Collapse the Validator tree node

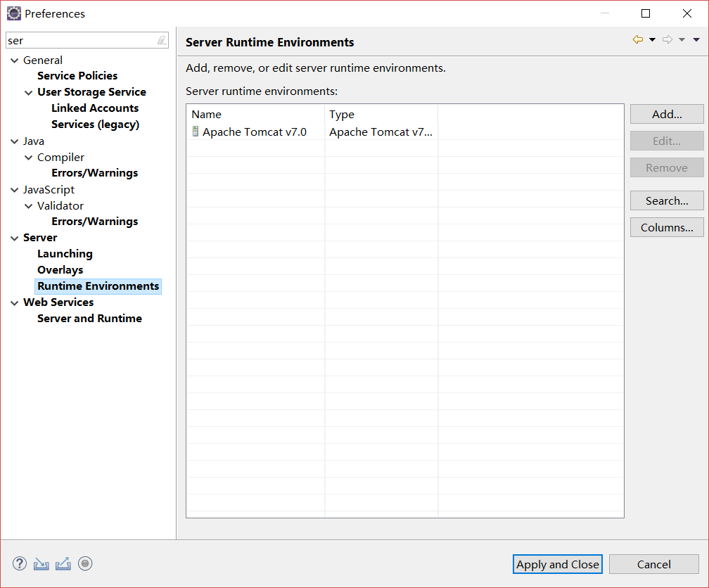28,206
